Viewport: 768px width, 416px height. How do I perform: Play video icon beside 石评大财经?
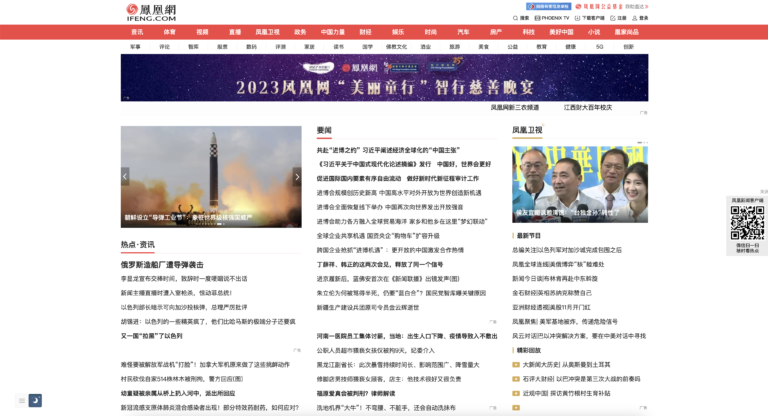point(516,379)
